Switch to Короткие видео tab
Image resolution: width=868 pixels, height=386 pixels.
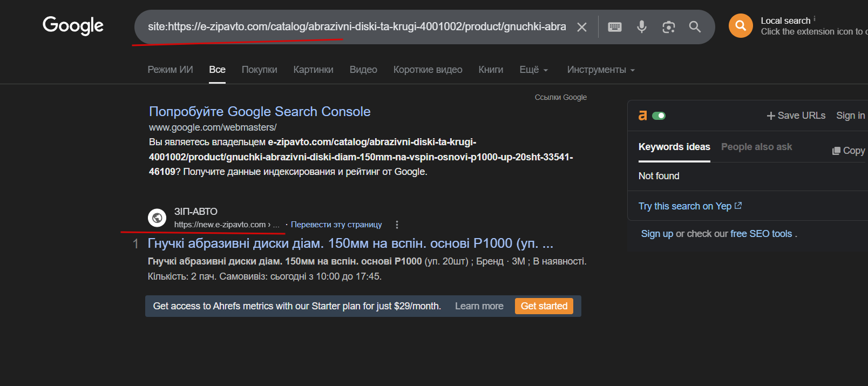[x=428, y=70]
